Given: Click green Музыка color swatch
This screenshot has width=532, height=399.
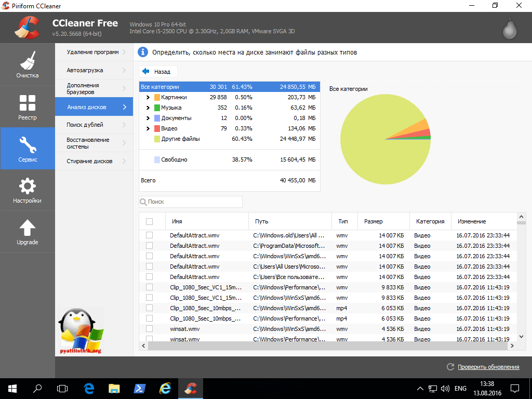Looking at the screenshot, I should (157, 108).
